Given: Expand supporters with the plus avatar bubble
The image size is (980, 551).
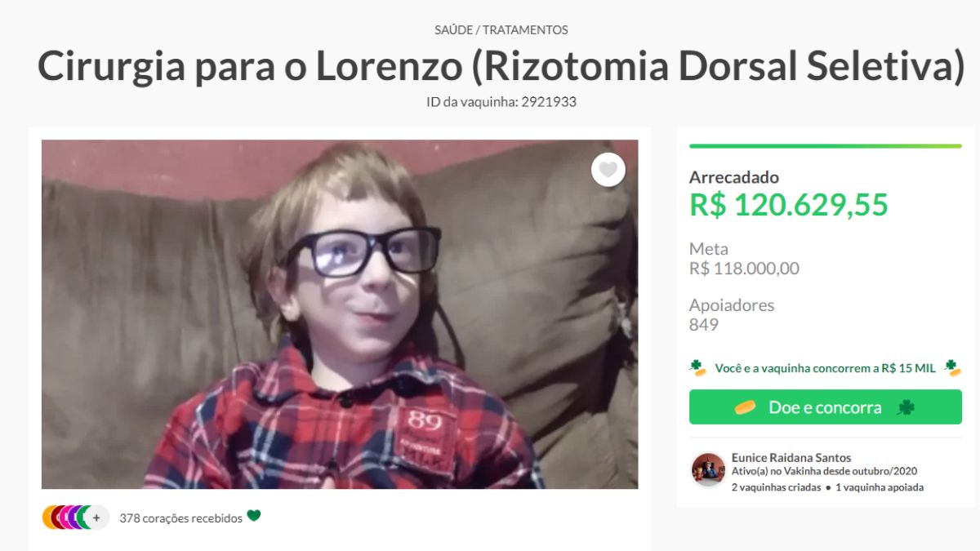Looking at the screenshot, I should (96, 518).
